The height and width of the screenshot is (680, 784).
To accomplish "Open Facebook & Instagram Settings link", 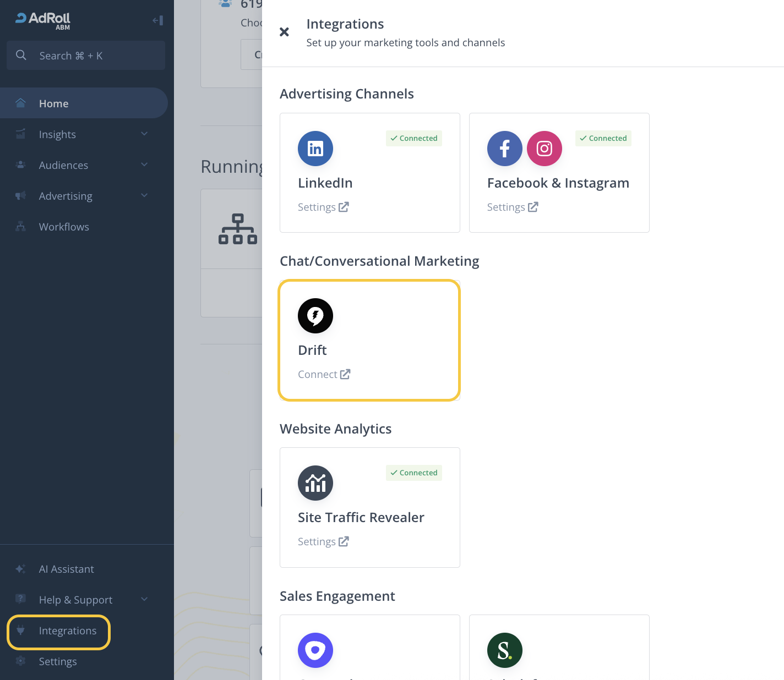I will 512,207.
